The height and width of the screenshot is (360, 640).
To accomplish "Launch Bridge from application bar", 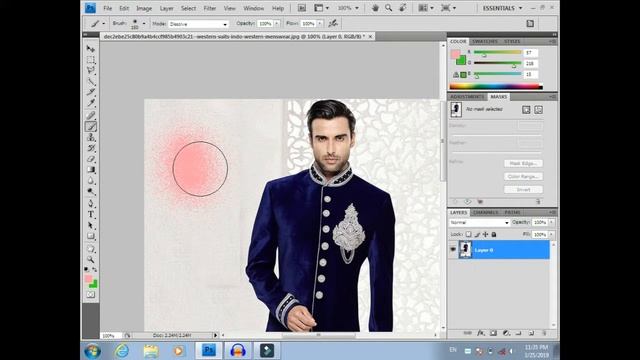I will click(302, 8).
